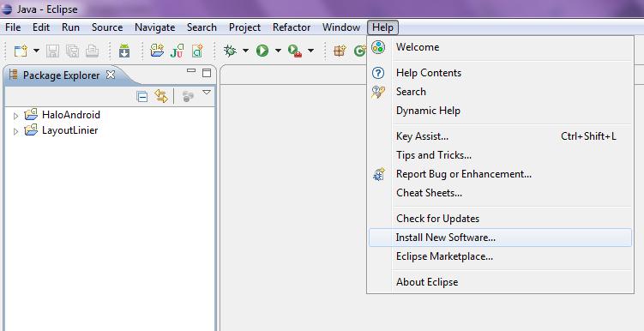This screenshot has width=644, height=331.
Task: Click the Print toolbar icon
Action: tap(92, 51)
